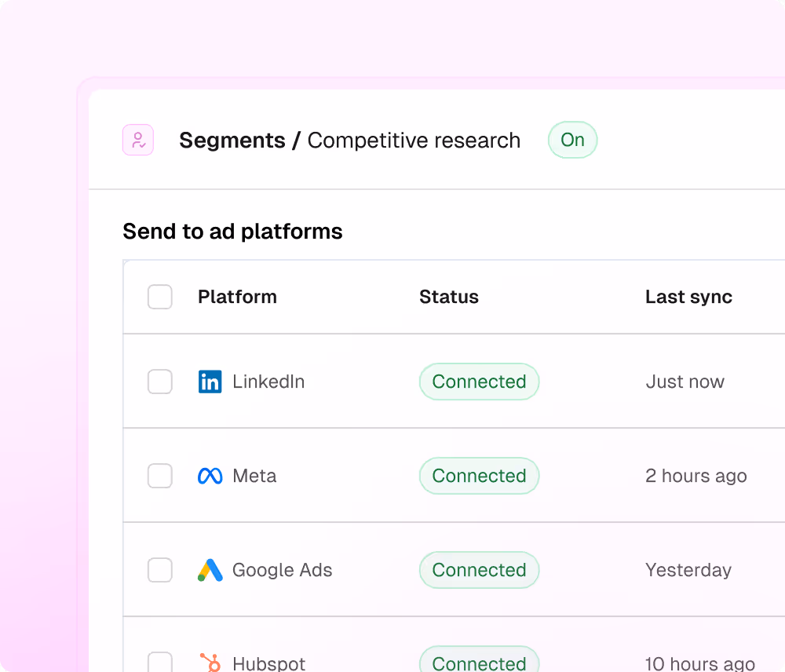Click LinkedIn's Connected status badge
Viewport: 785px width, 672px height.
pyautogui.click(x=479, y=382)
